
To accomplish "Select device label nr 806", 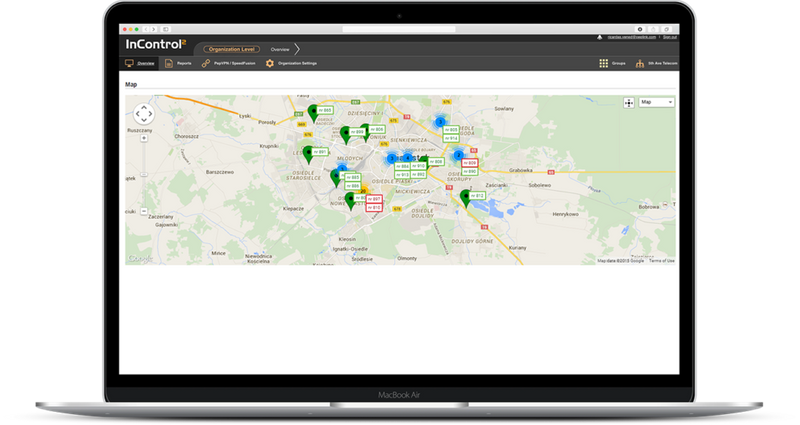I will point(377,130).
